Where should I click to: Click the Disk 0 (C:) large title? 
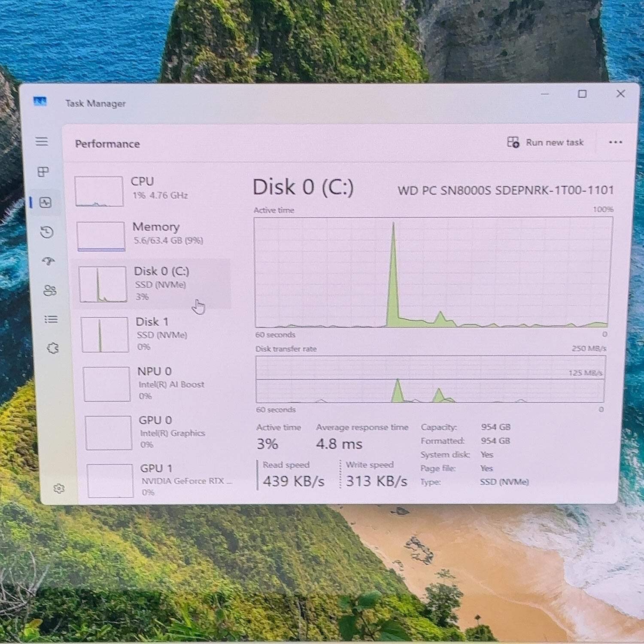[303, 187]
